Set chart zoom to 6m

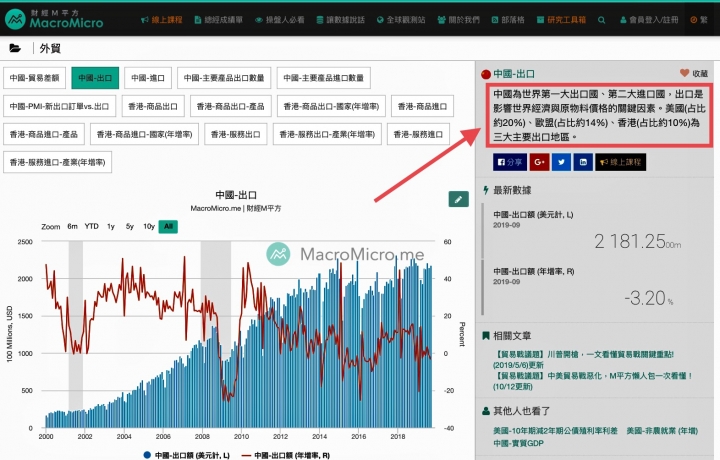coord(73,226)
